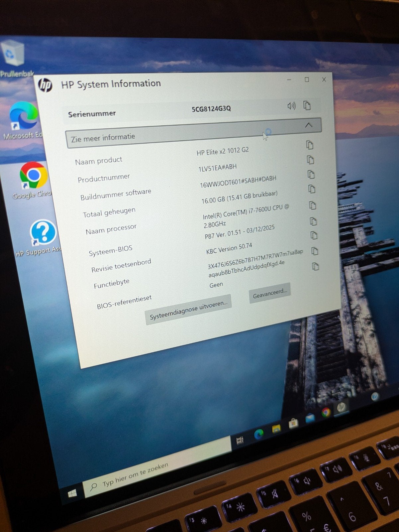Click the Functiebyte label

point(112,284)
